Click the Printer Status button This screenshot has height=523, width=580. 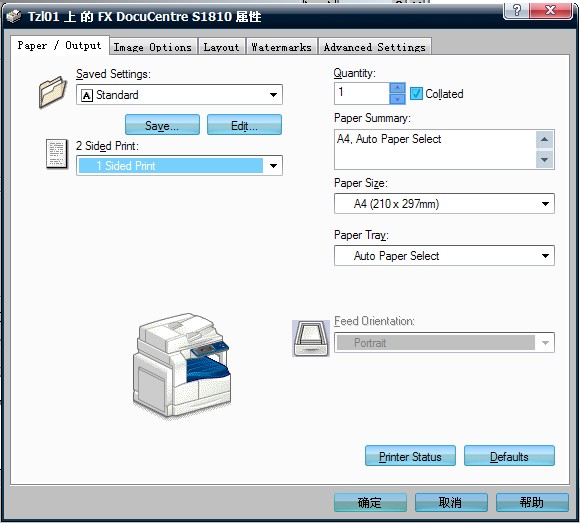410,456
